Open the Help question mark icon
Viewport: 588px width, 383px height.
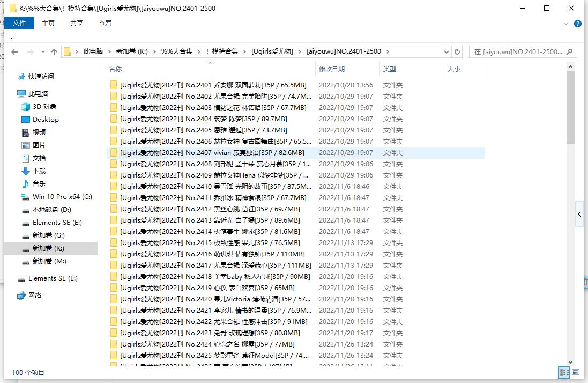(x=578, y=24)
